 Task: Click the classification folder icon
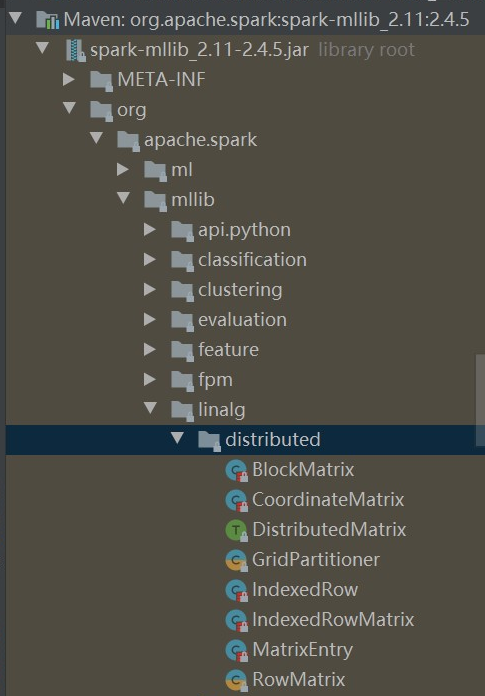[182, 261]
